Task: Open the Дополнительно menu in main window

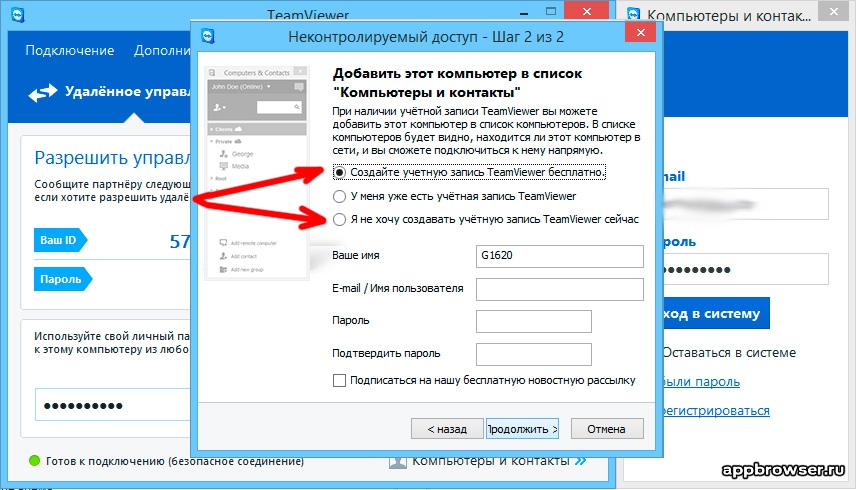Action: coord(162,51)
